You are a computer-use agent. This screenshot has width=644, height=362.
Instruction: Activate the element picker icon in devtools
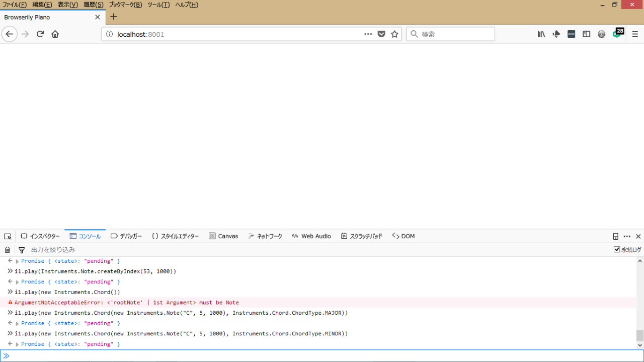pyautogui.click(x=8, y=236)
